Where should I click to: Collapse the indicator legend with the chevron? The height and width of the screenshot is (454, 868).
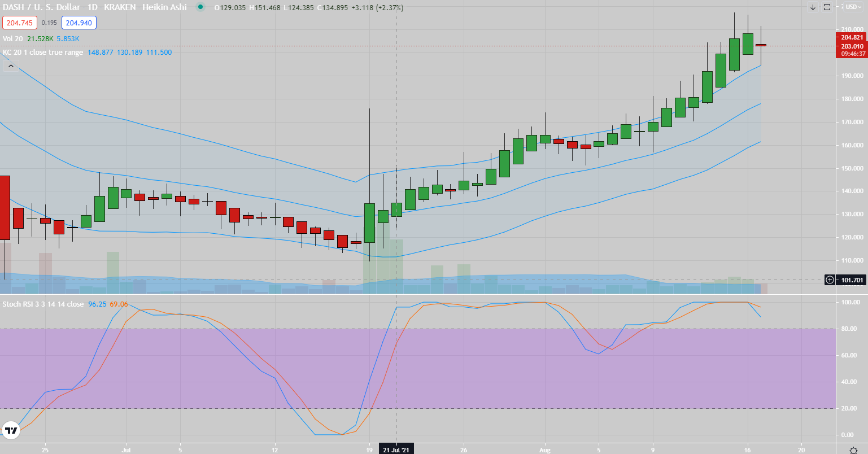pos(10,66)
